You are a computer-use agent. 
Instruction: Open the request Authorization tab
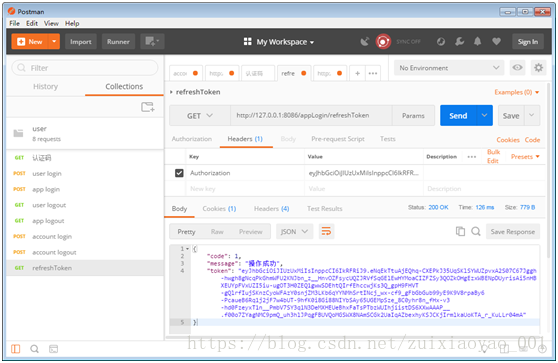[x=192, y=139]
